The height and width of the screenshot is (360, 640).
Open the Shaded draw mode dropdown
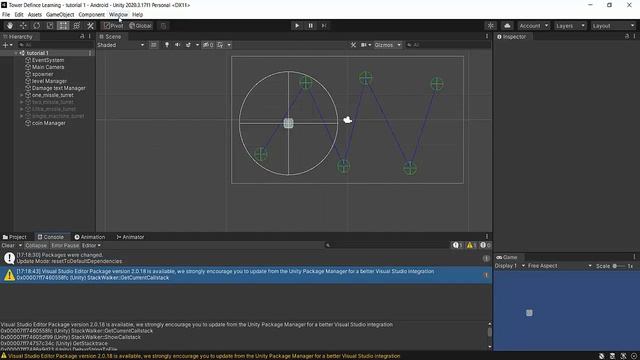pyautogui.click(x=121, y=45)
